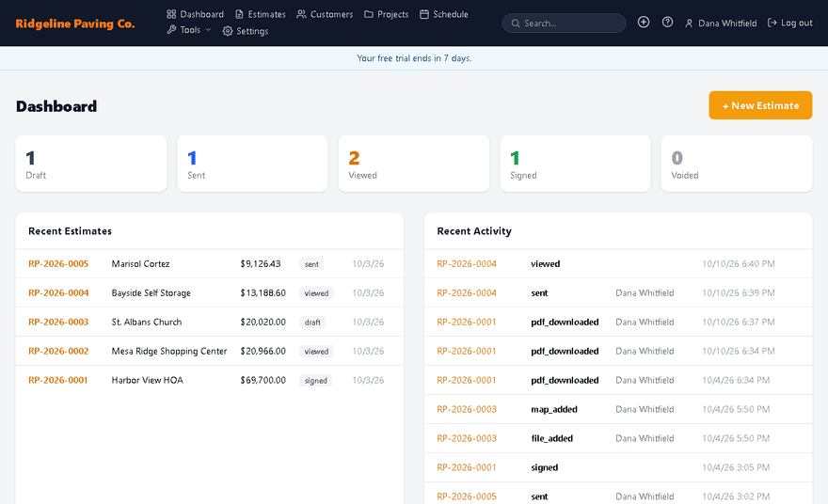Click the user profile icon
The image size is (828, 504).
pos(689,24)
